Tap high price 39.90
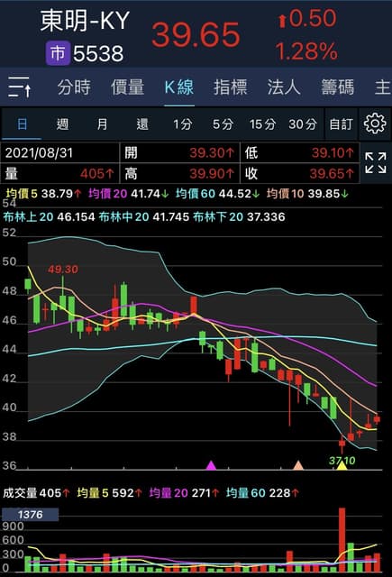Image resolution: width=392 pixels, height=577 pixels. (212, 173)
